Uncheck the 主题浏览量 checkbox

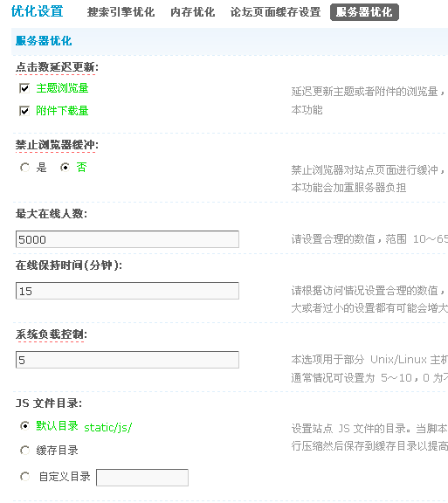click(x=24, y=88)
